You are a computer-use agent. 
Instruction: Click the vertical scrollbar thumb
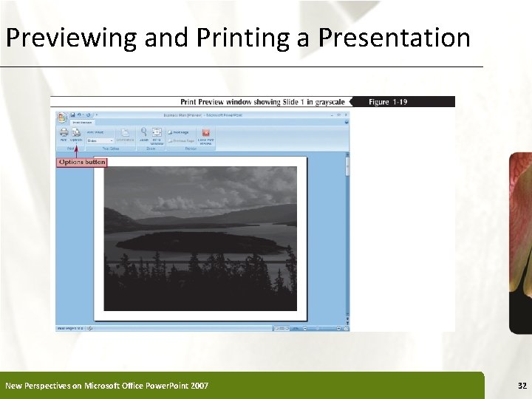click(347, 167)
